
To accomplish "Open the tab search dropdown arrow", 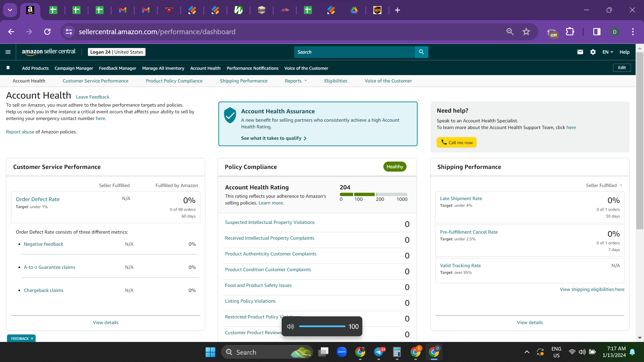I will (10, 10).
